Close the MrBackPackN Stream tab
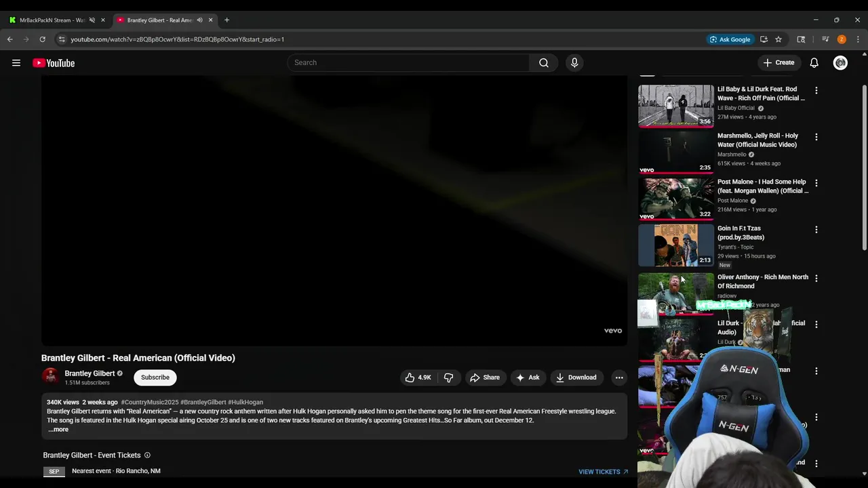 click(x=103, y=20)
